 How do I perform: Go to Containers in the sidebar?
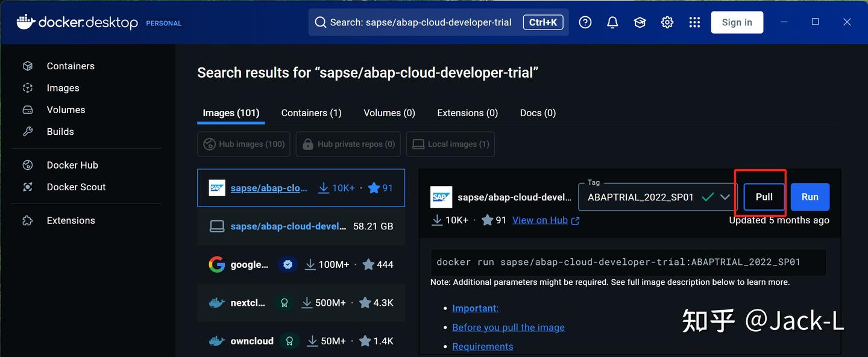[71, 66]
